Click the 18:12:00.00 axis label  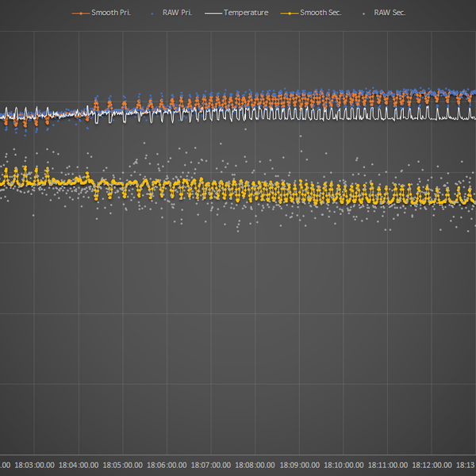pos(432,465)
